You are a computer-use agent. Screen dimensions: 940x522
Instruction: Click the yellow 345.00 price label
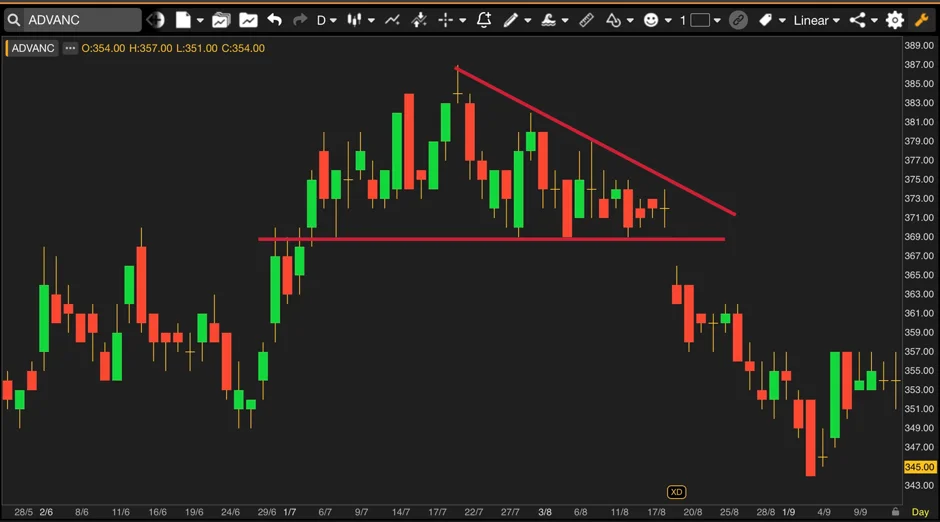920,467
